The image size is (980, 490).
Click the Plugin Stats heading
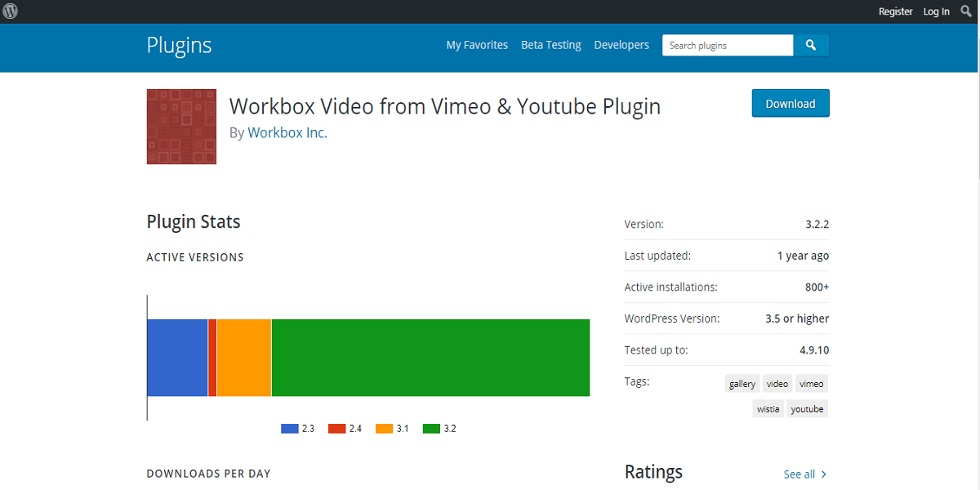pos(194,221)
